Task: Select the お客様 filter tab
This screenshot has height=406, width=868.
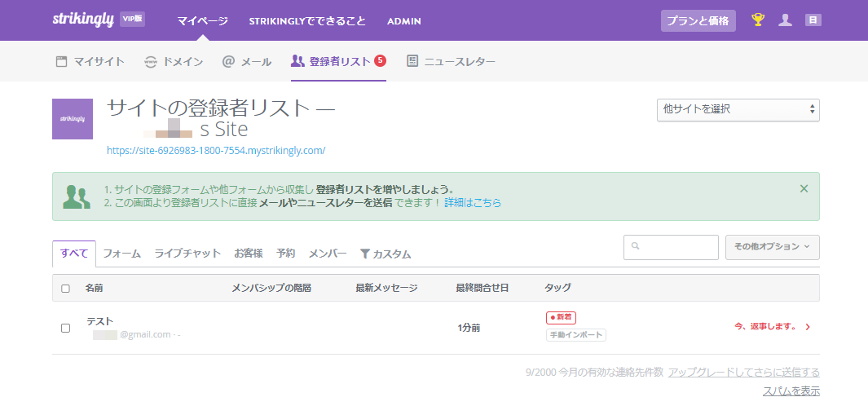Action: (248, 254)
